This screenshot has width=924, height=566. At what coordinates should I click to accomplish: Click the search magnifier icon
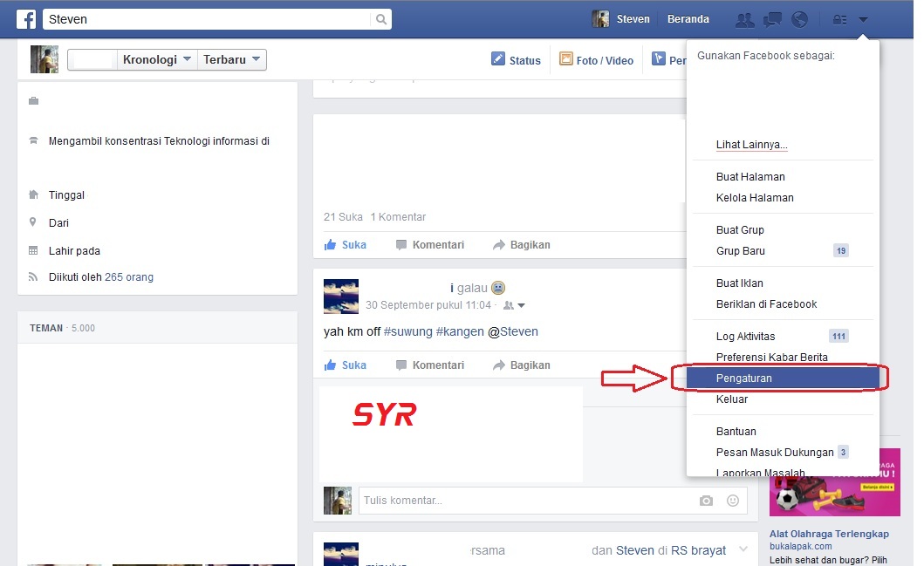tap(381, 19)
